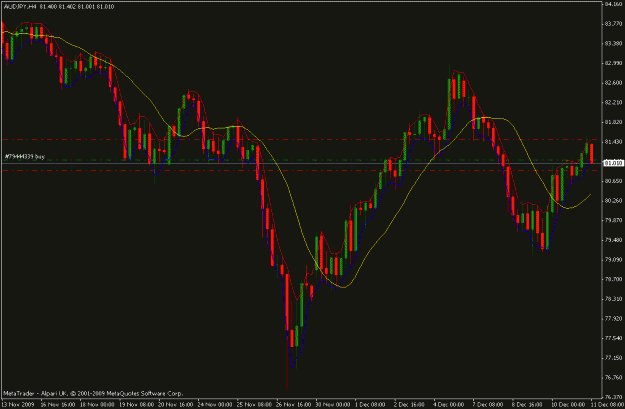
Task: Click the current price tag 81.010
Action: 613,163
